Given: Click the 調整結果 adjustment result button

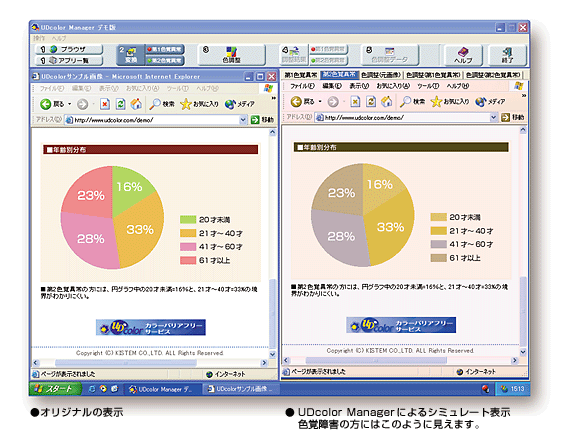Looking at the screenshot, I should [293, 55].
